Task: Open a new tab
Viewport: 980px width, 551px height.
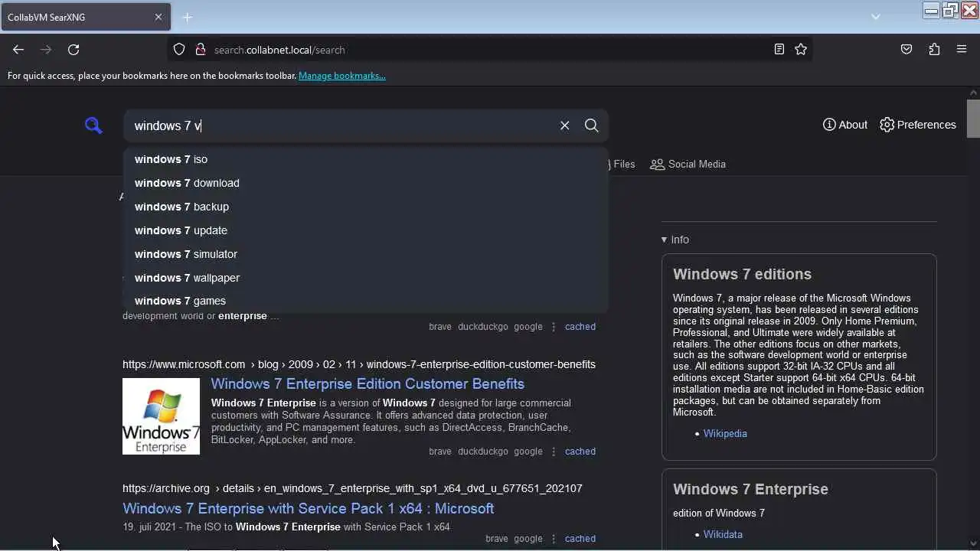Action: click(x=187, y=17)
